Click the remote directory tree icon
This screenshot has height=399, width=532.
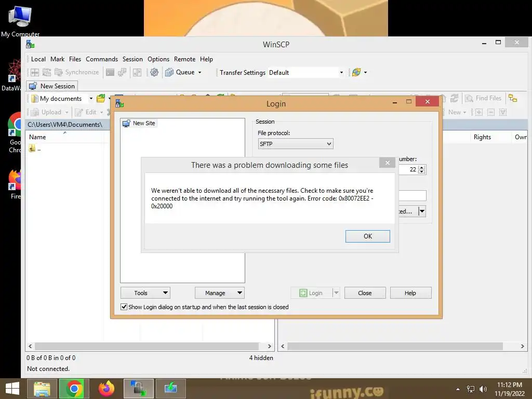coord(513,98)
